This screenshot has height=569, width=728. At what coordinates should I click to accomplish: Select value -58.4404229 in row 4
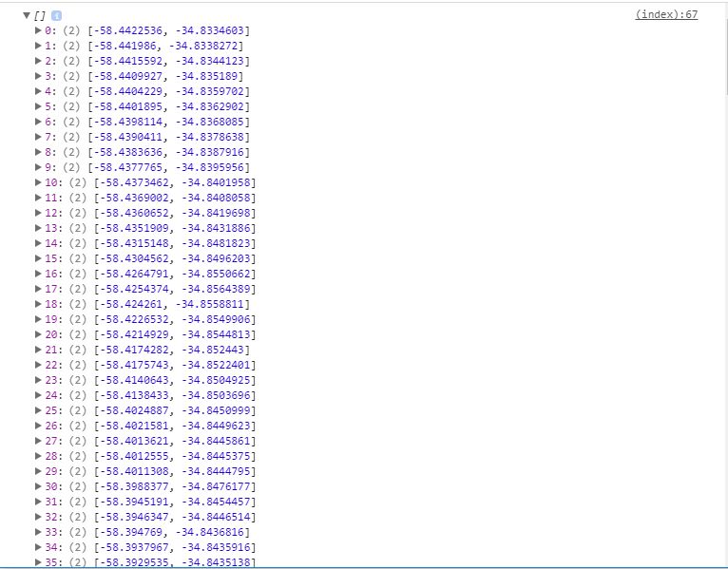[x=128, y=91]
